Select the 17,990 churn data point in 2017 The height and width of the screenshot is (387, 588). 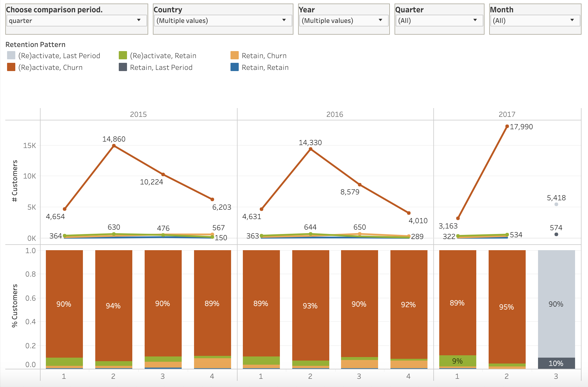coord(507,126)
